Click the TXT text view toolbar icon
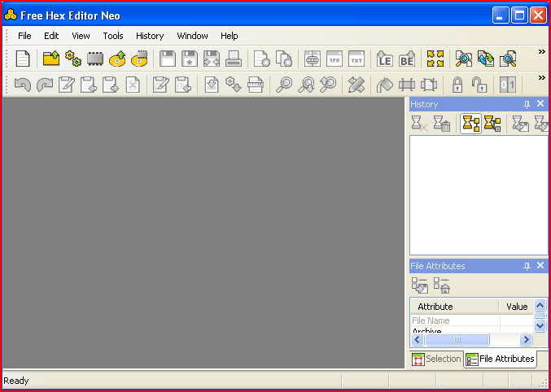 coord(356,59)
